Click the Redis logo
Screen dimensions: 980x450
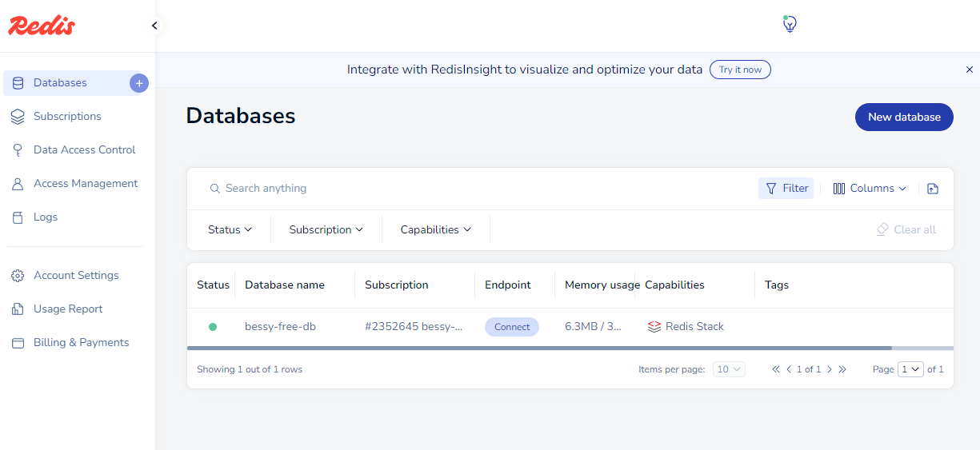pyautogui.click(x=42, y=26)
